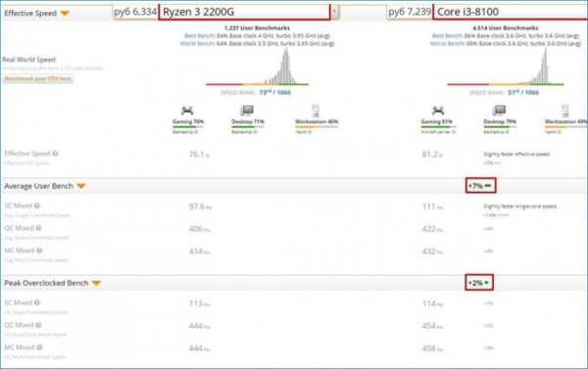Viewport: 588px width, 369px height.
Task: Open help icon beside Average QC Mixed
Action: pyautogui.click(x=38, y=228)
